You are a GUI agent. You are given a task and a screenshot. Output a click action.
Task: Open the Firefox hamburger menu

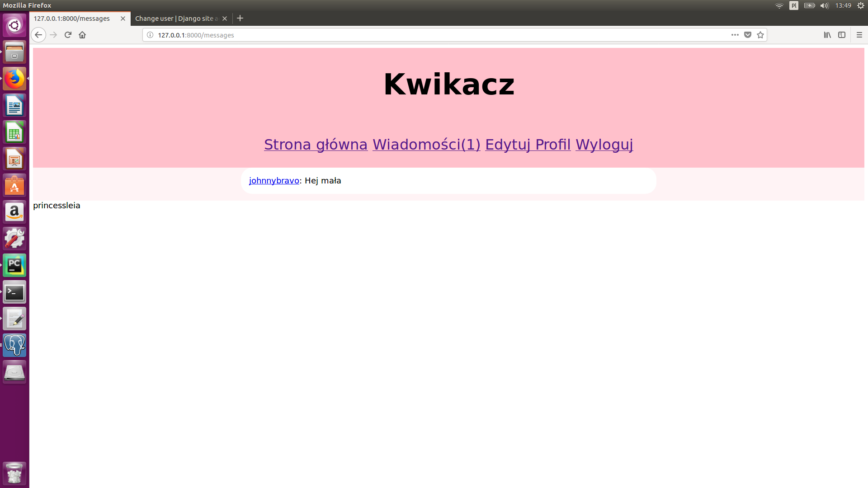coord(859,35)
